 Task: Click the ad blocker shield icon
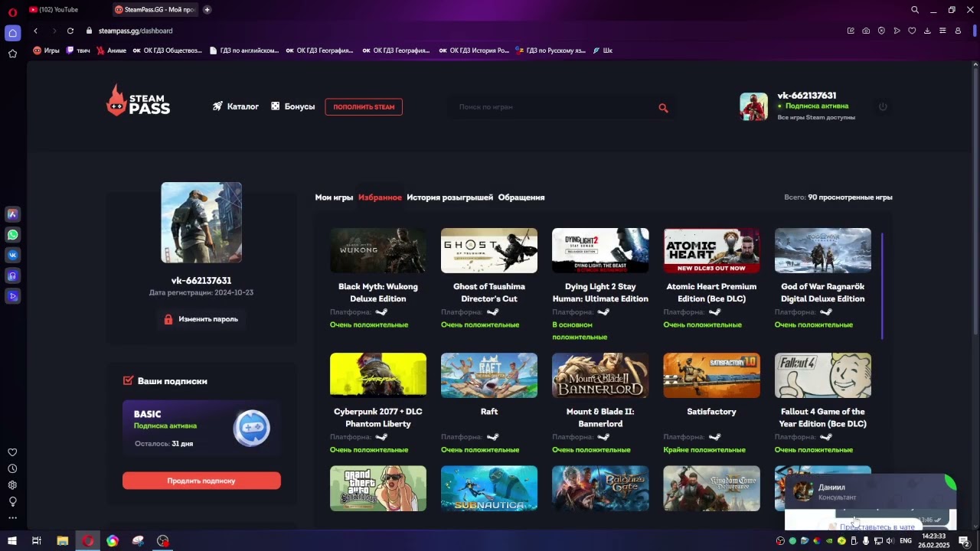tap(881, 31)
